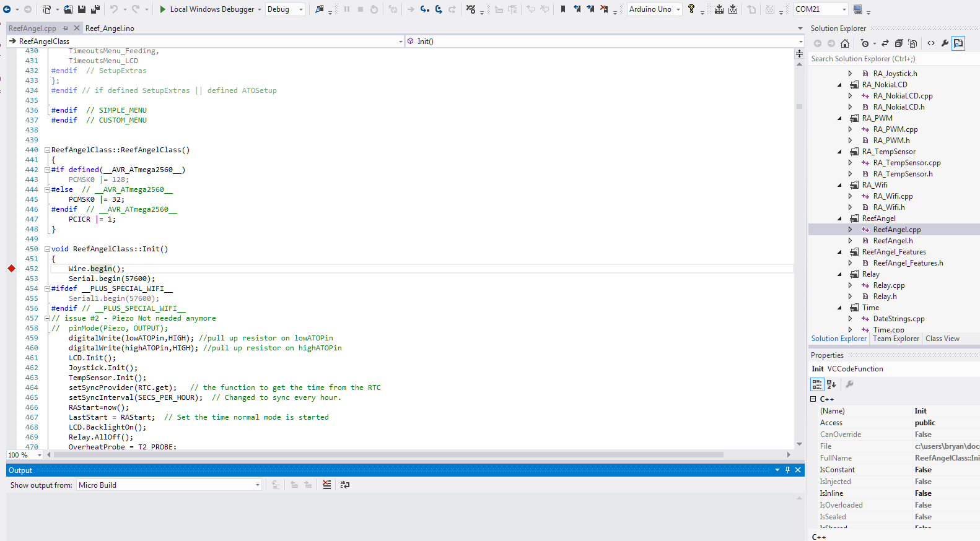Open the Arduino Uno board dropdown
The height and width of the screenshot is (541, 980).
[655, 9]
